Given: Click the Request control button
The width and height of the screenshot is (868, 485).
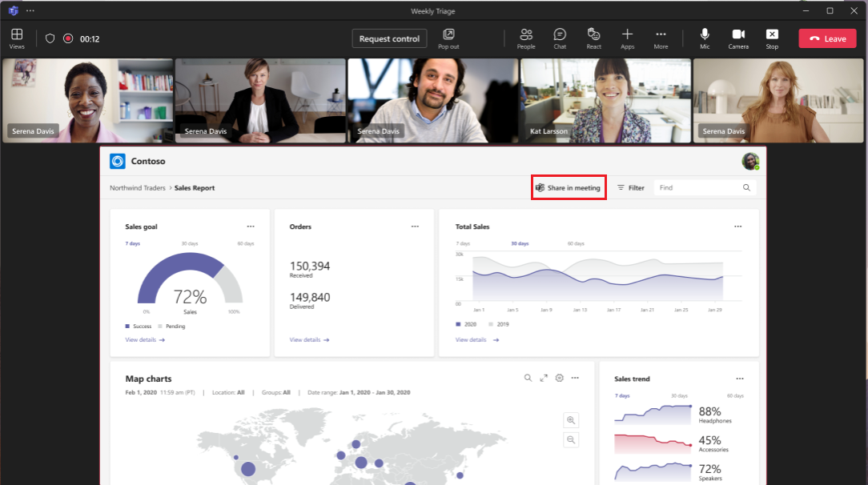Looking at the screenshot, I should coord(389,38).
